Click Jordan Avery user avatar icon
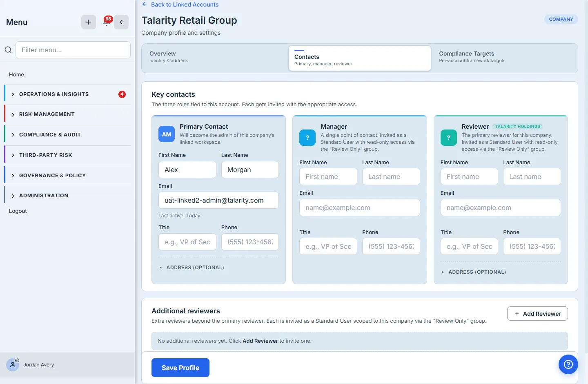Viewport: 588px width, 384px height. tap(13, 365)
